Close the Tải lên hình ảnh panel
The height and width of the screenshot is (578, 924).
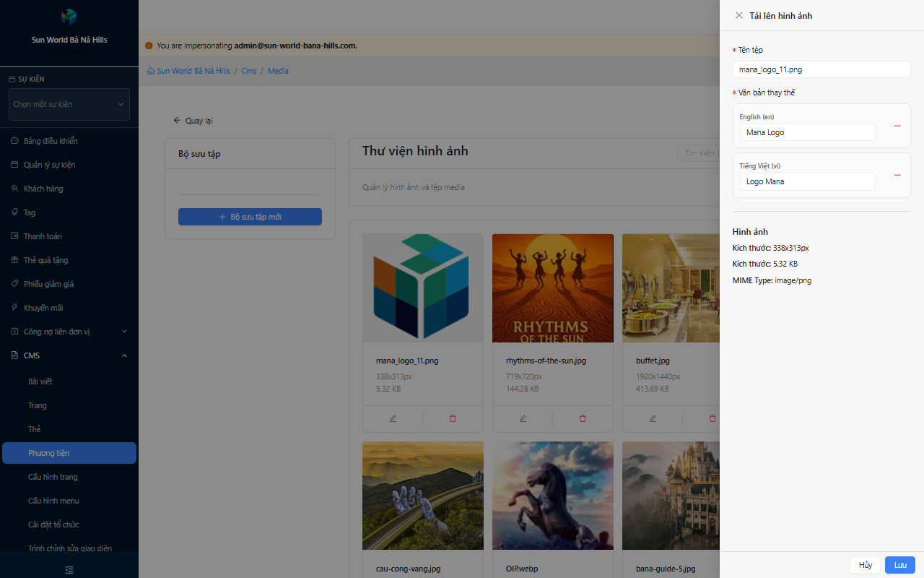[738, 15]
